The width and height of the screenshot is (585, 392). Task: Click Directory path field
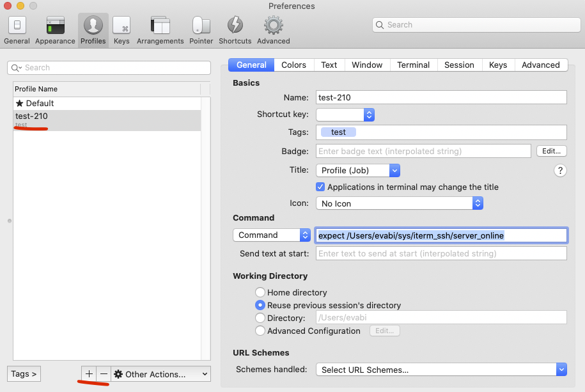point(441,317)
